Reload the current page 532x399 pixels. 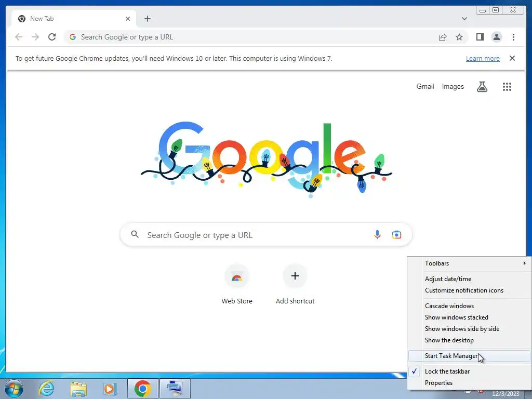[x=52, y=37]
